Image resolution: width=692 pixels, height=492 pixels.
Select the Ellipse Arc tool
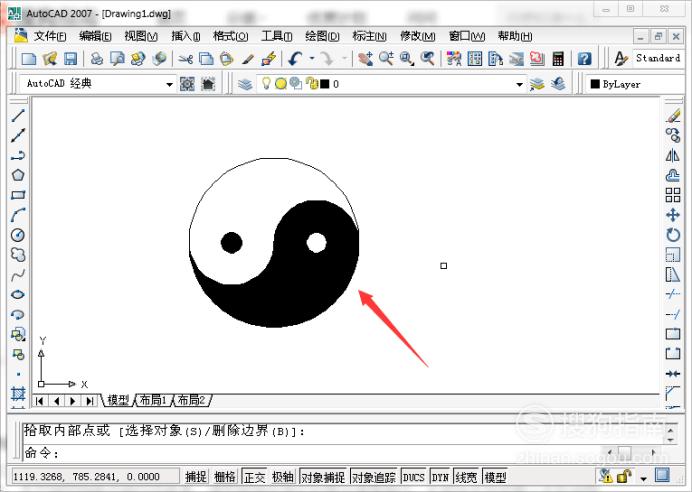18,315
